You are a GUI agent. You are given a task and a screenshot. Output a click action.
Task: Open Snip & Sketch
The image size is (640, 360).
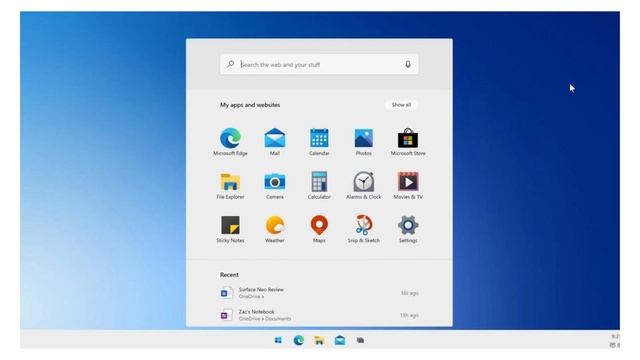coord(363,229)
